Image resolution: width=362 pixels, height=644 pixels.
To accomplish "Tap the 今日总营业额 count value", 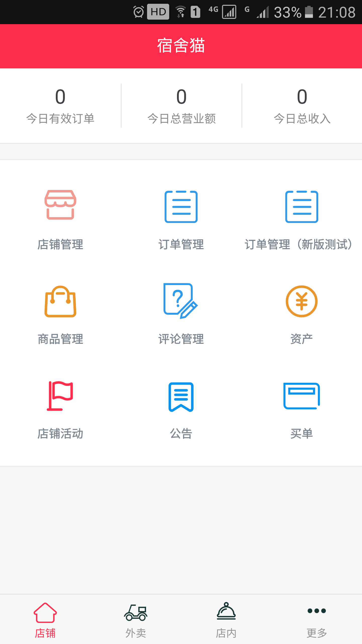I will coord(182,97).
